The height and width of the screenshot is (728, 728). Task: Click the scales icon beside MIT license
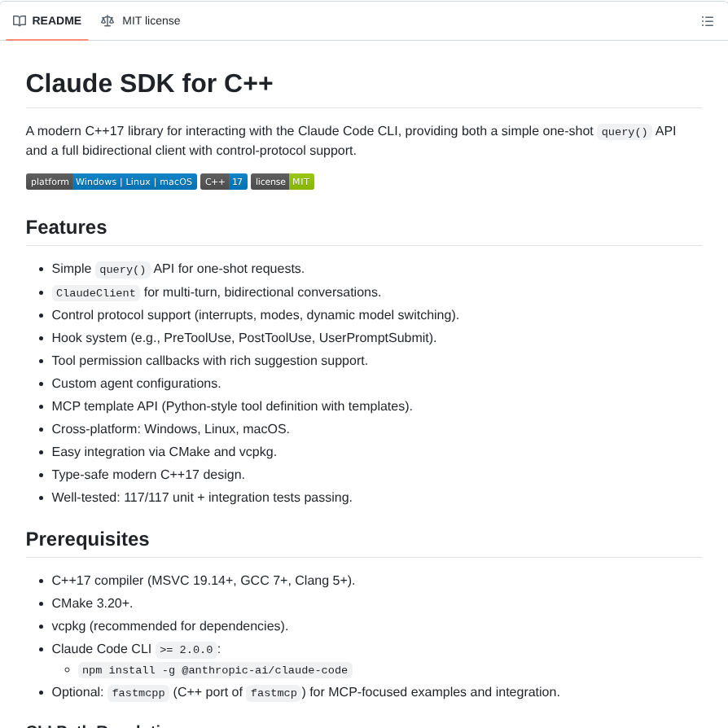pos(107,21)
